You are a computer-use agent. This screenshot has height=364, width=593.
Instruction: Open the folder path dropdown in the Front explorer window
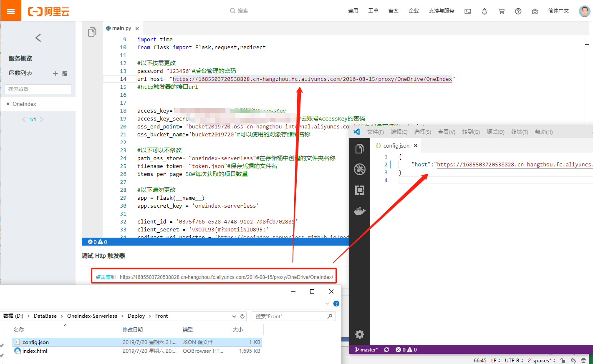click(x=235, y=316)
